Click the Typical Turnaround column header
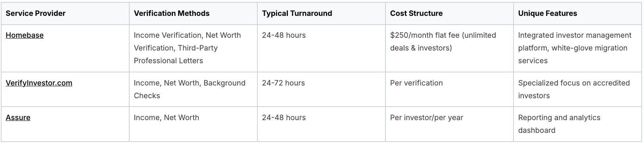 321,13
